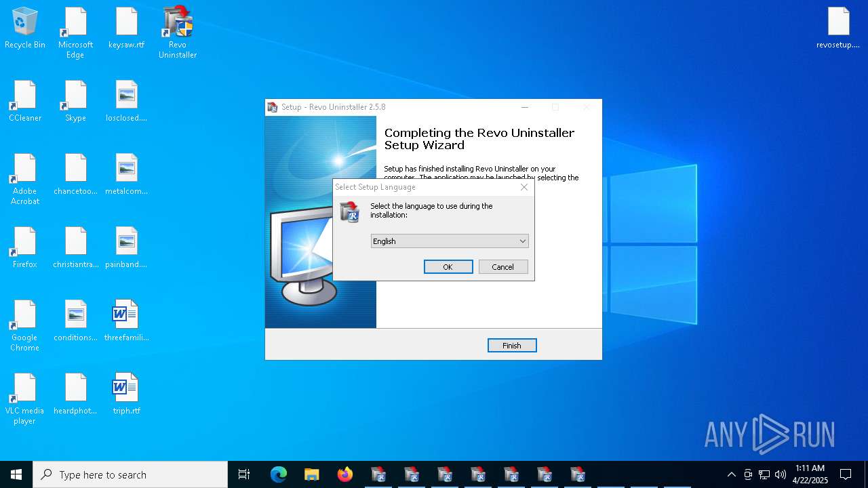Click Finish in the Revo Uninstaller wizard
Viewport: 868px width, 488px height.
click(512, 346)
